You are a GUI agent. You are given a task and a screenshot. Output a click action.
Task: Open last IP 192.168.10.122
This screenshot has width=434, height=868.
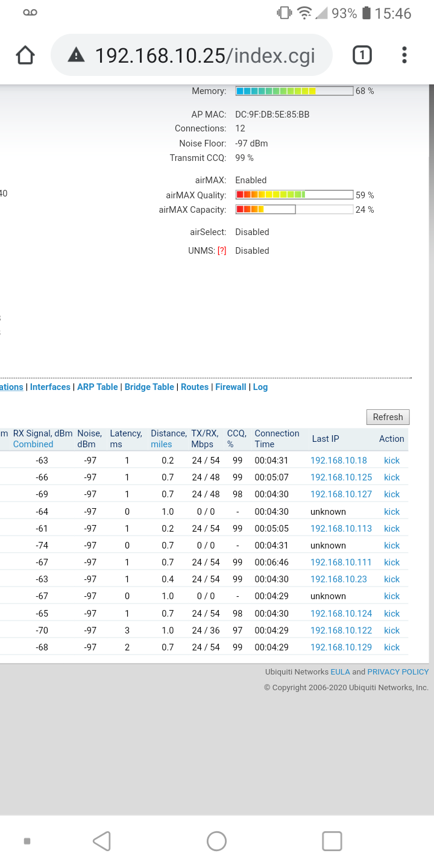coord(341,631)
